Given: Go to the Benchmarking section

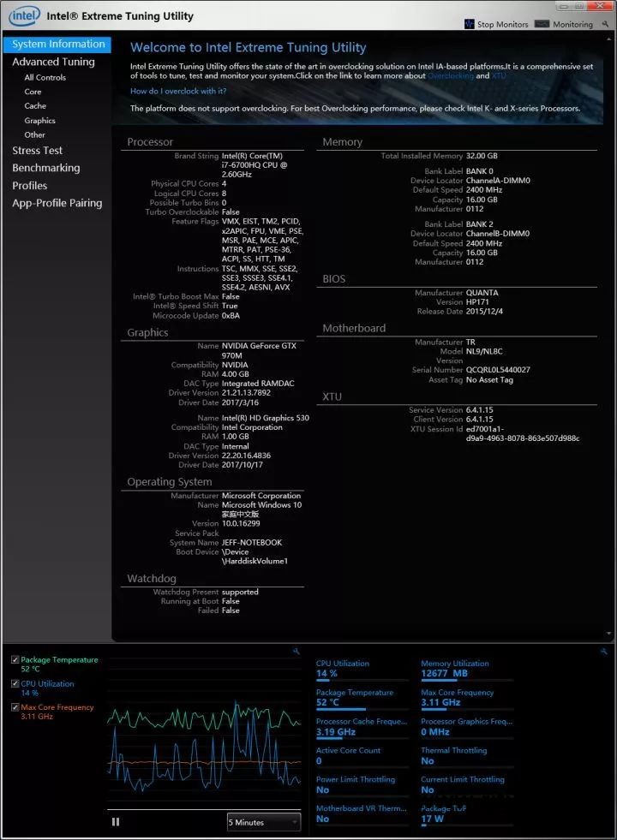Looking at the screenshot, I should click(x=46, y=168).
